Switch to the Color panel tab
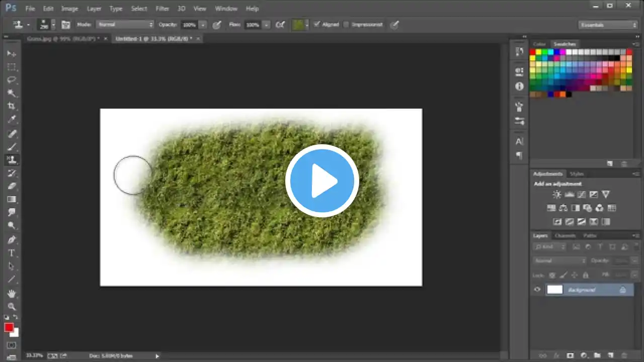 click(x=539, y=44)
